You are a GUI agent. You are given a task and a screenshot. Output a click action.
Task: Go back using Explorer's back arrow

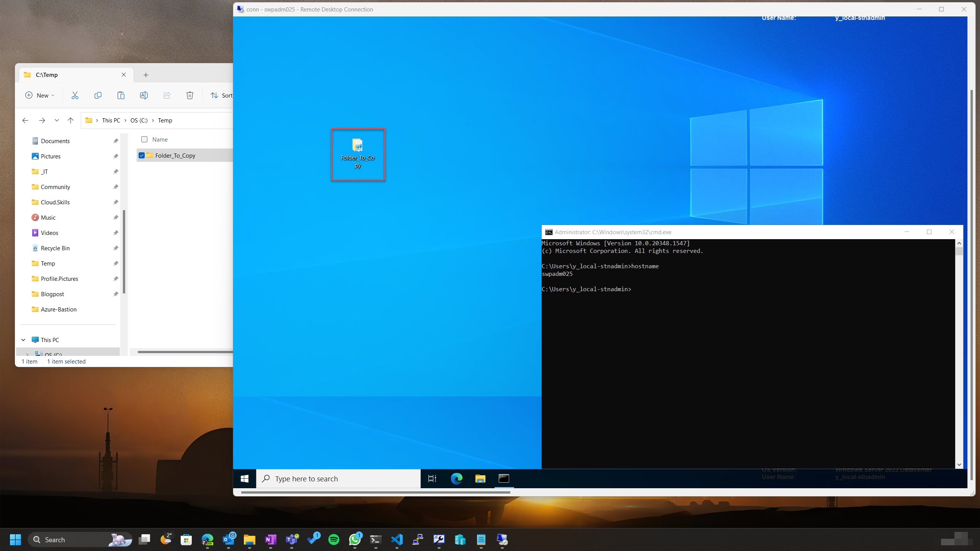point(25,120)
